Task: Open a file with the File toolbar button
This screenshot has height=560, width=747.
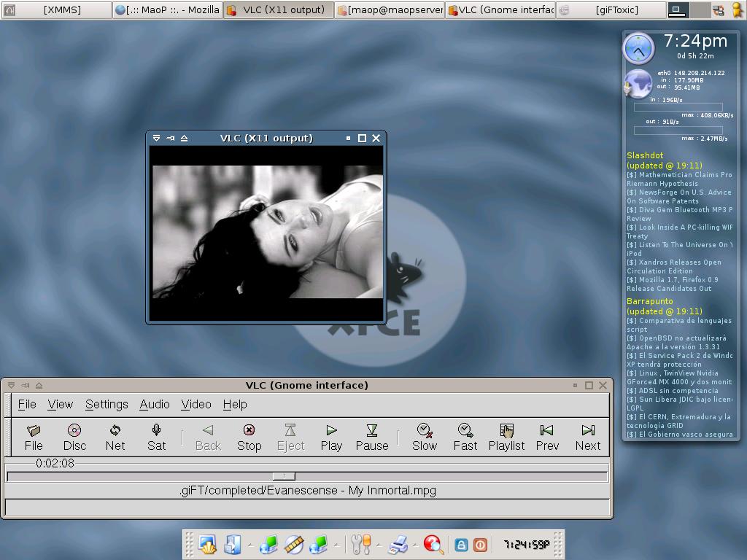Action: coord(34,437)
